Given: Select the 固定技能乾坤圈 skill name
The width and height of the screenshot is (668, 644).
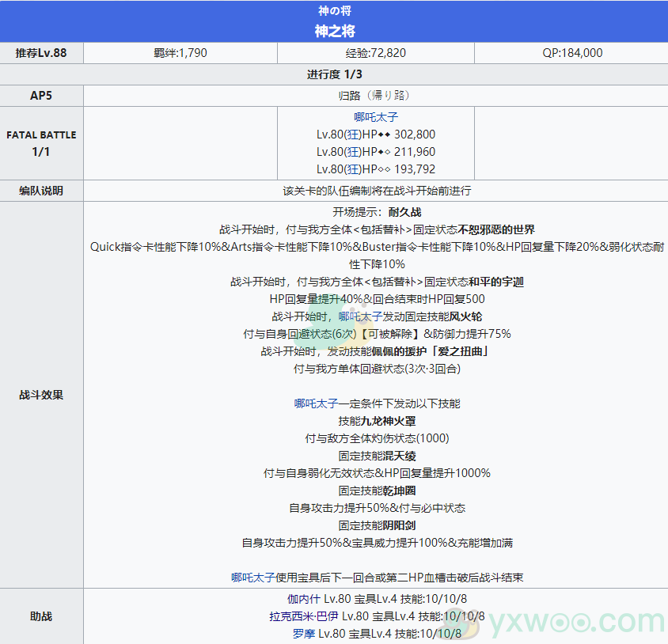Looking at the screenshot, I should 377,491.
